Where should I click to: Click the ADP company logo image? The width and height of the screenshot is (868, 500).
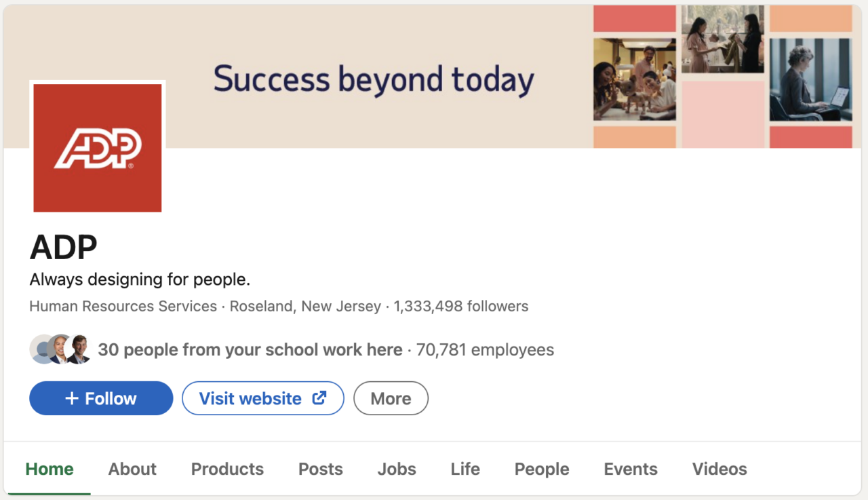pyautogui.click(x=98, y=148)
